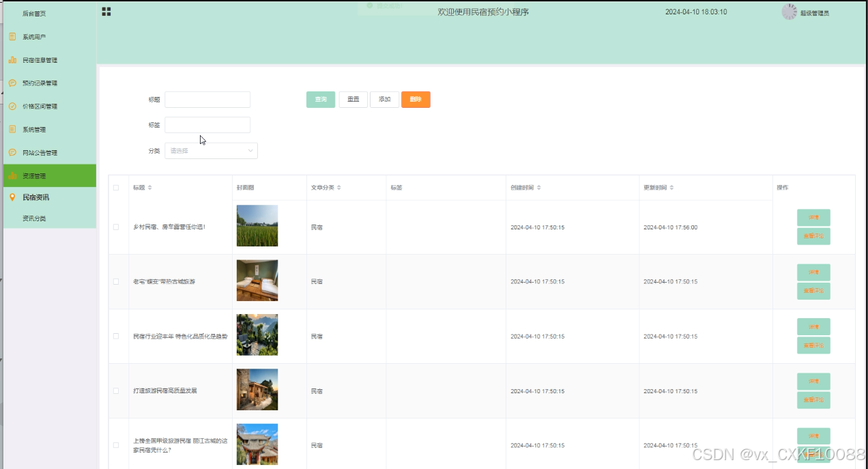Click the location pin icon beside 民宿资讯

pos(12,197)
